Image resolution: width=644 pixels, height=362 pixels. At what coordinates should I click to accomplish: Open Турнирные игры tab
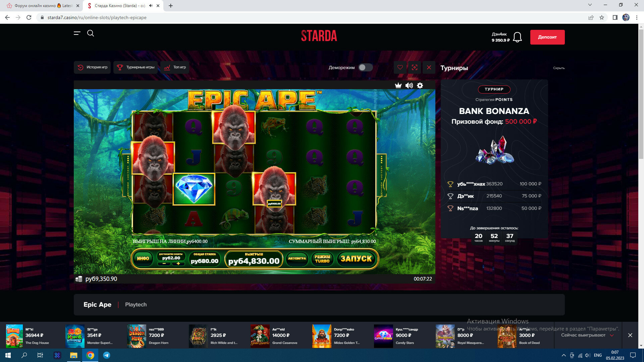coord(136,67)
